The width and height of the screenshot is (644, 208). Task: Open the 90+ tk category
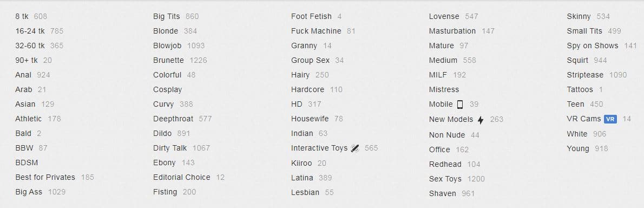pos(27,60)
